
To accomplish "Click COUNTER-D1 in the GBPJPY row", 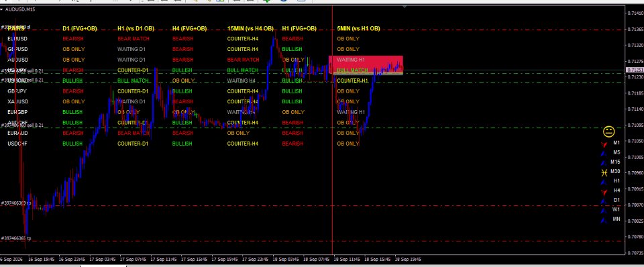I will [133, 91].
